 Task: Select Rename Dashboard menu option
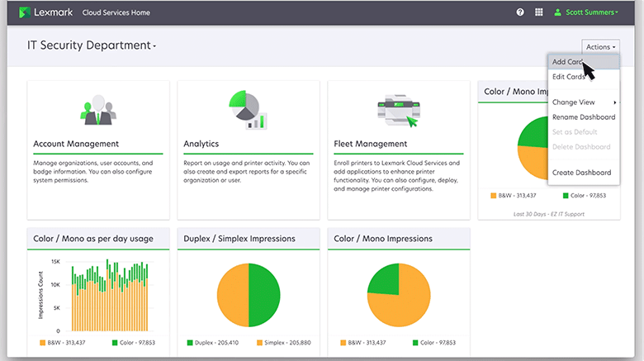coord(583,117)
